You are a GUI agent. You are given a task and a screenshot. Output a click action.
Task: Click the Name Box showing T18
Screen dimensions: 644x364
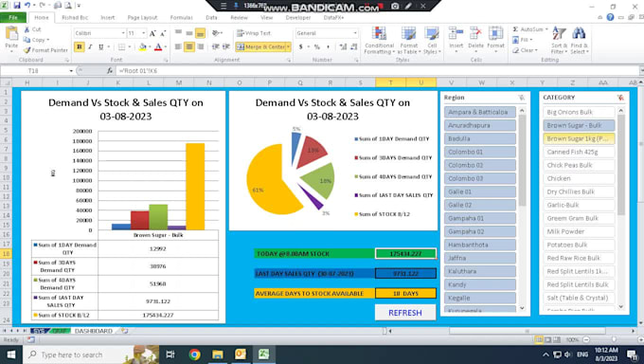click(33, 71)
